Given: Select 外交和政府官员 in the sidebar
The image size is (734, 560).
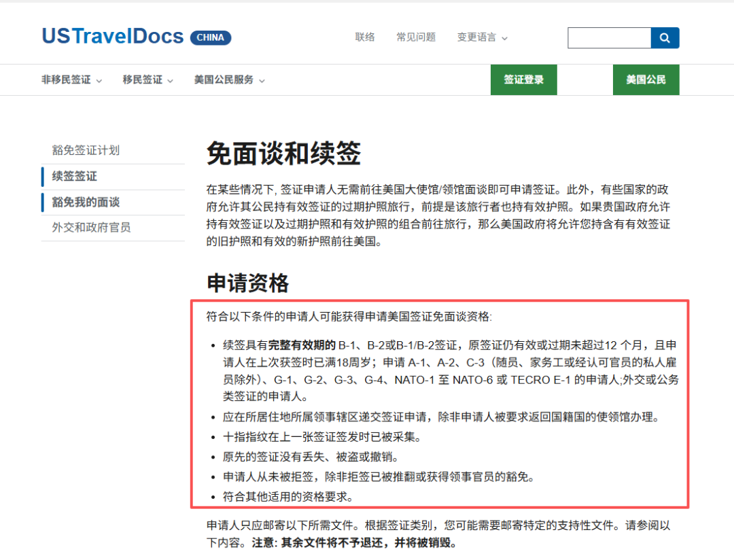Looking at the screenshot, I should coord(91,228).
